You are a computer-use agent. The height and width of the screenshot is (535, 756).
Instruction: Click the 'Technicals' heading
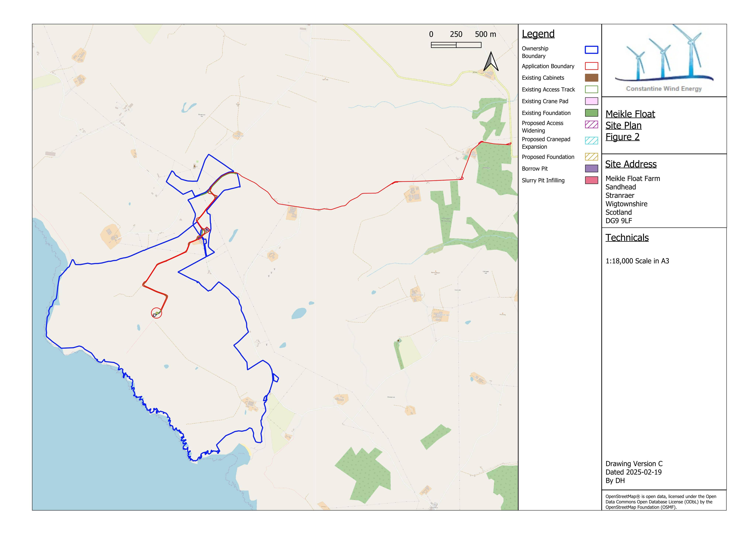(x=627, y=238)
